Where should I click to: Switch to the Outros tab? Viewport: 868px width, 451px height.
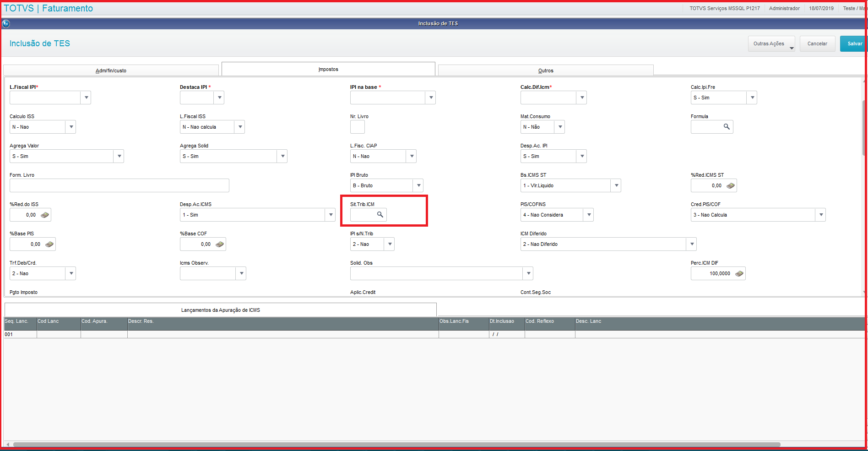pos(546,71)
